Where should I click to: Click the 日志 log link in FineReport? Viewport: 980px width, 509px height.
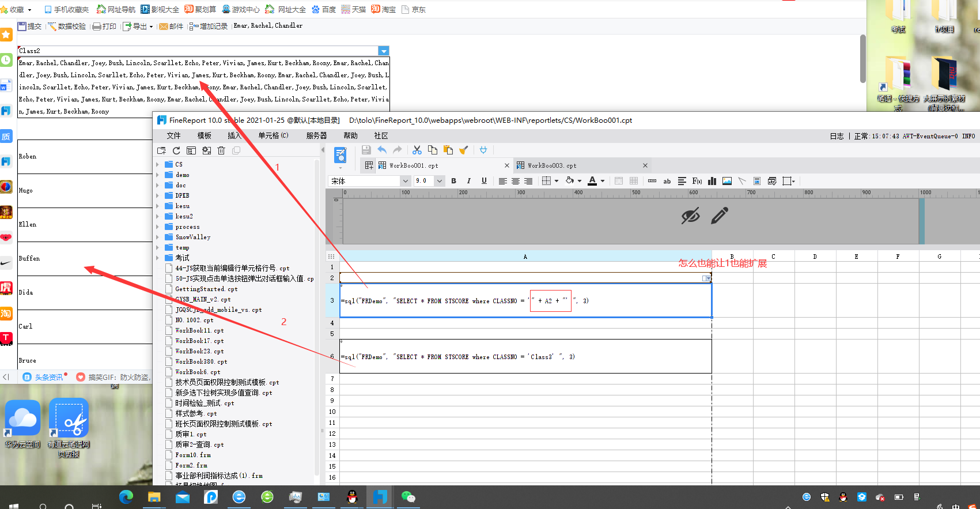837,136
